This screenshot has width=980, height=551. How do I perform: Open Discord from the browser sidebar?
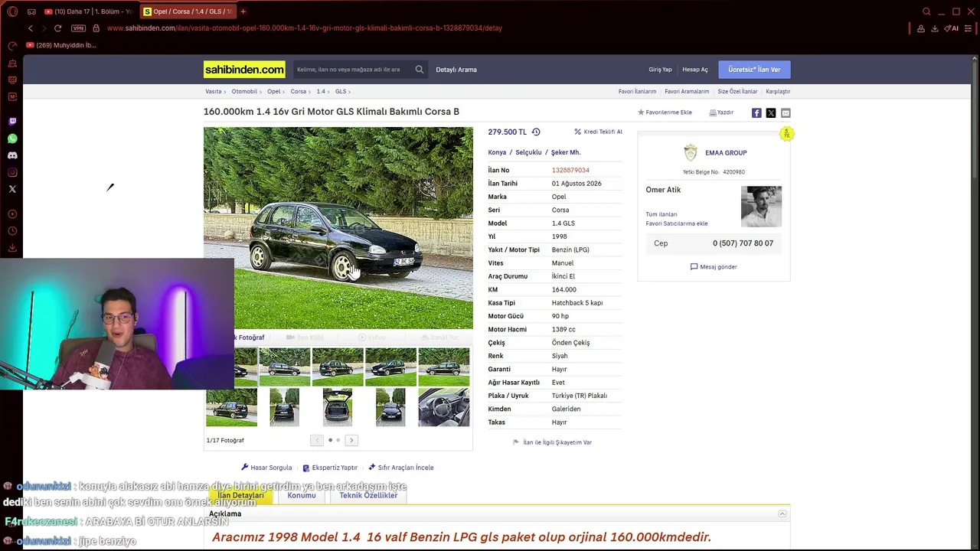[x=12, y=155]
